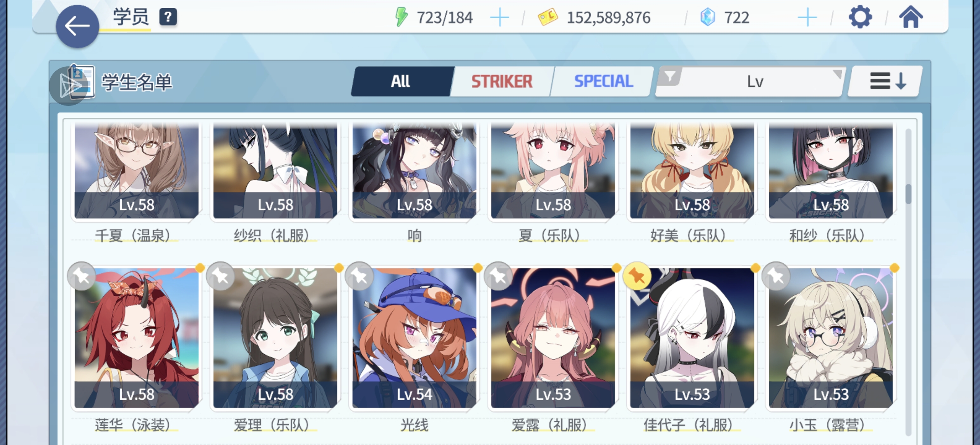Add gems with plus next to 722
Viewport: 980px width, 445px height.
[807, 18]
